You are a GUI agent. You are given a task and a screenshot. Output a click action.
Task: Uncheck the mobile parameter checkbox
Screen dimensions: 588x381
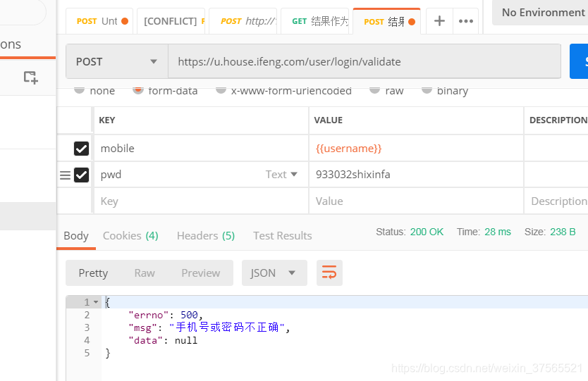pyautogui.click(x=81, y=149)
